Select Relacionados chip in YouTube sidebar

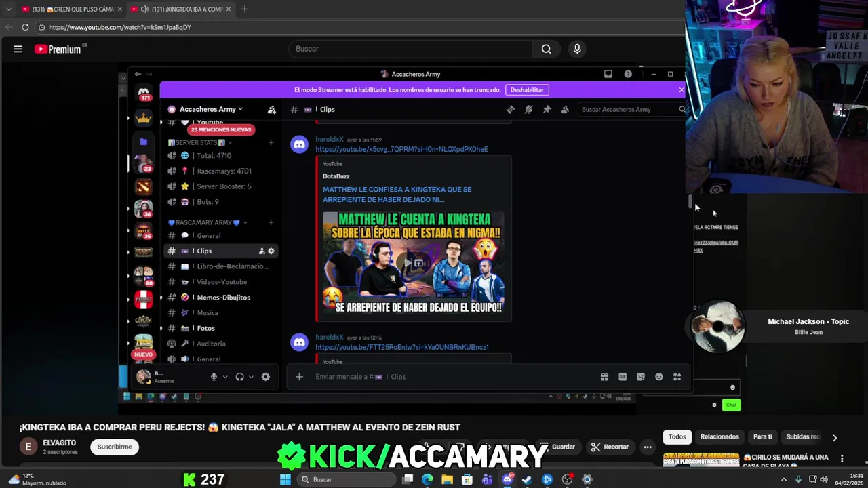point(719,437)
